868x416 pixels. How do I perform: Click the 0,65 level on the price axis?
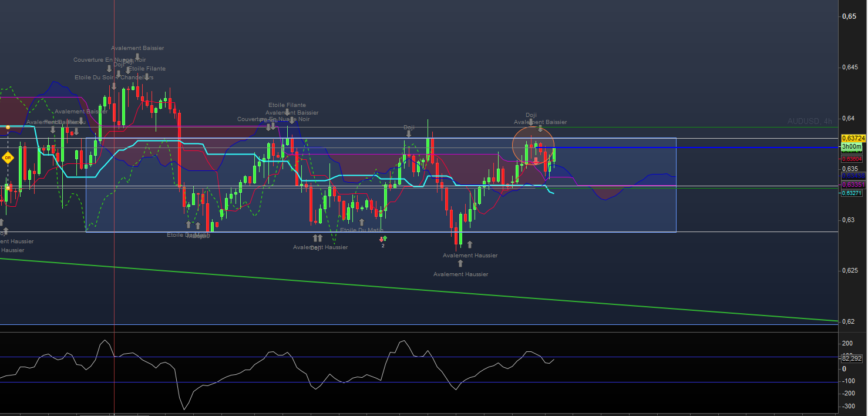click(x=849, y=16)
